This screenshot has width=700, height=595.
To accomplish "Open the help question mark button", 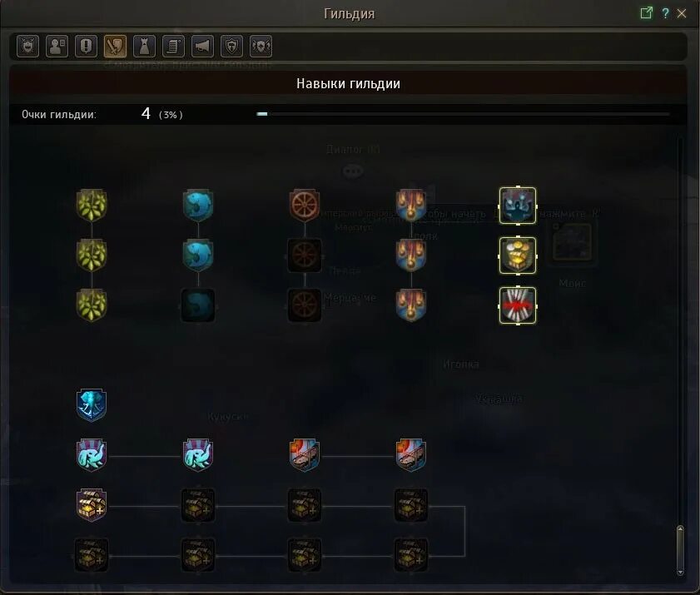I will pos(665,13).
